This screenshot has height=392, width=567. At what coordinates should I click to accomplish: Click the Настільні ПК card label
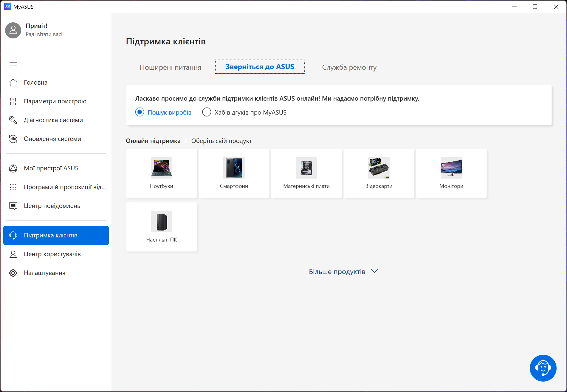162,240
